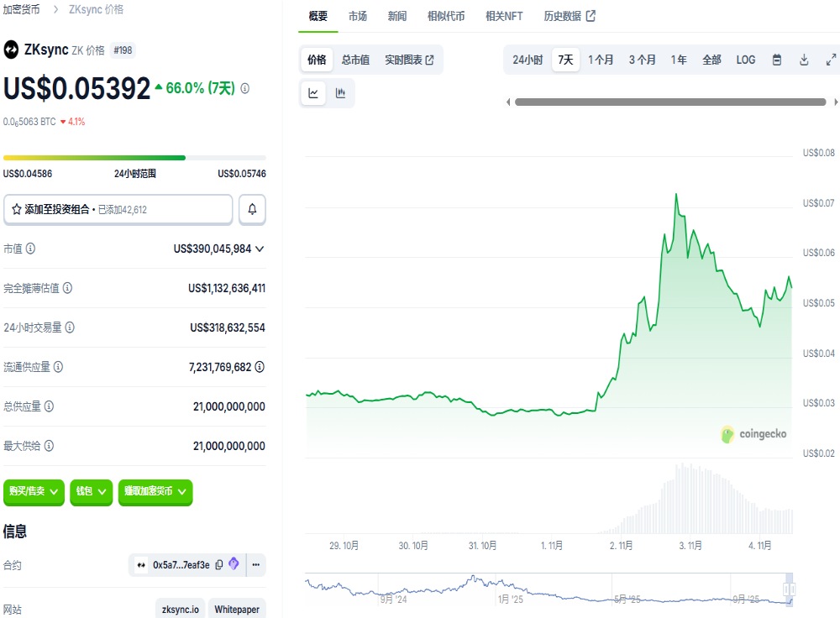
Task: Click the chart download icon
Action: point(805,60)
